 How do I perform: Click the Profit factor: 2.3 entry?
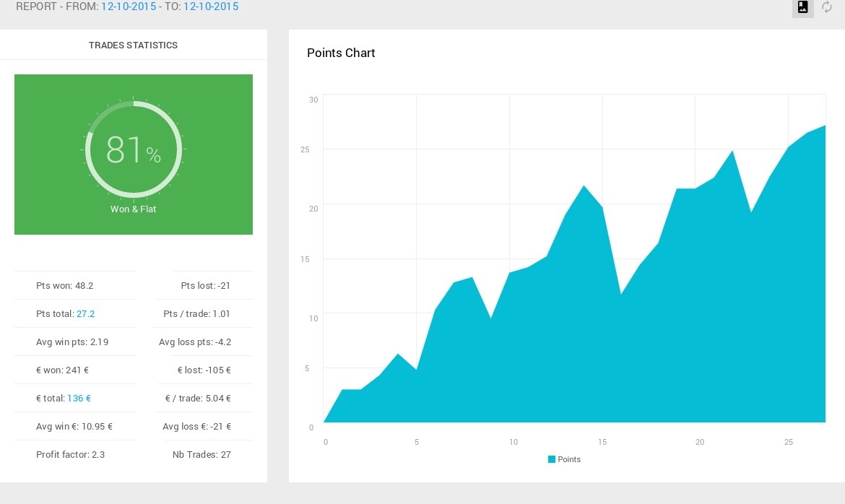tap(71, 454)
